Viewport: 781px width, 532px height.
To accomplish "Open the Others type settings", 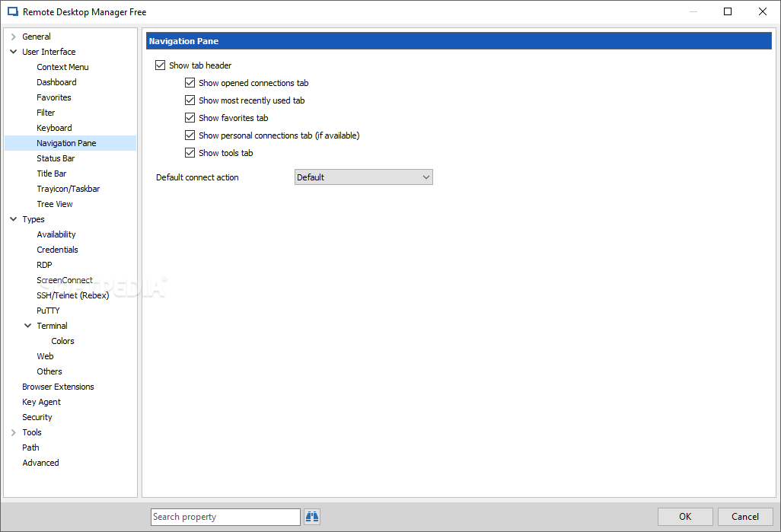I will pyautogui.click(x=49, y=371).
